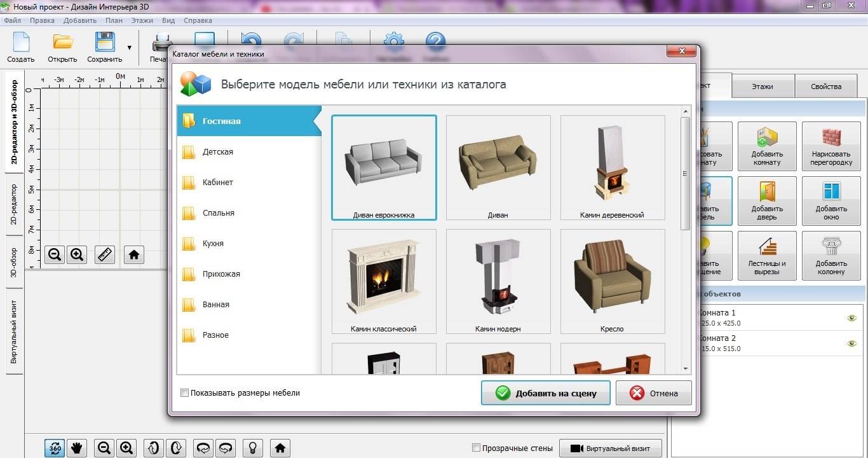Click the home reset view icon in 2D editor

133,254
